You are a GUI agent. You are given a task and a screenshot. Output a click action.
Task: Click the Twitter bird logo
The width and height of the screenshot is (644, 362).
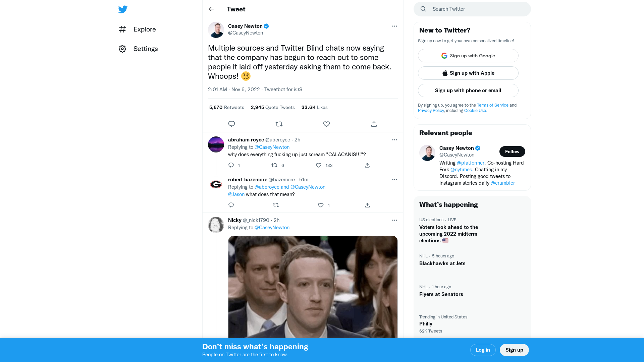(123, 9)
